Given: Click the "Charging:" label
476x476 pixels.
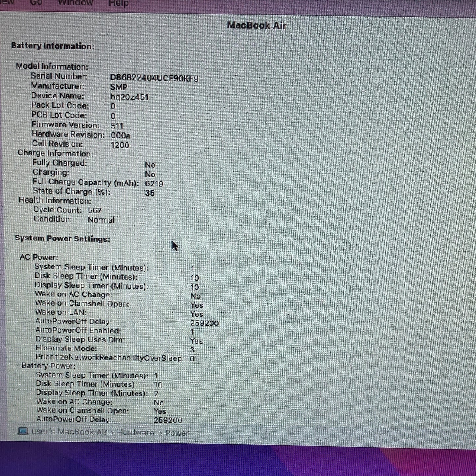Looking at the screenshot, I should click(51, 172).
